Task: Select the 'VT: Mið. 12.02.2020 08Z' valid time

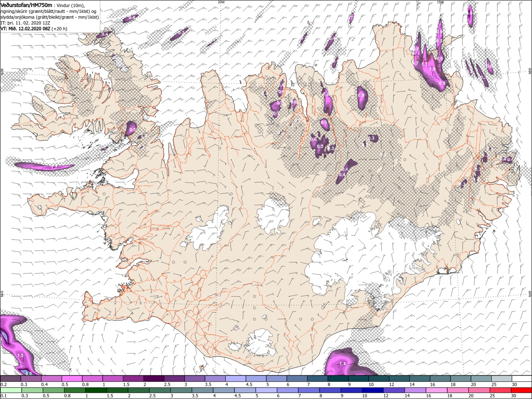Action: (x=26, y=29)
